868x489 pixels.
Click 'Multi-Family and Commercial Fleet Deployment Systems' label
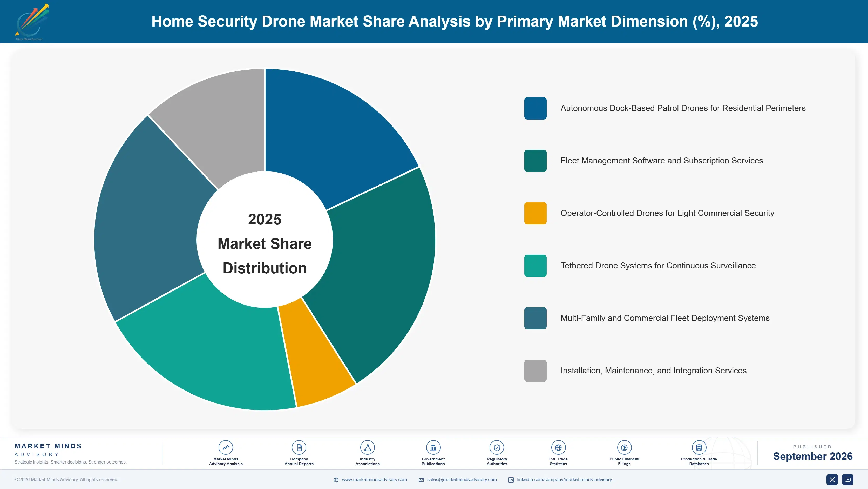(x=665, y=318)
